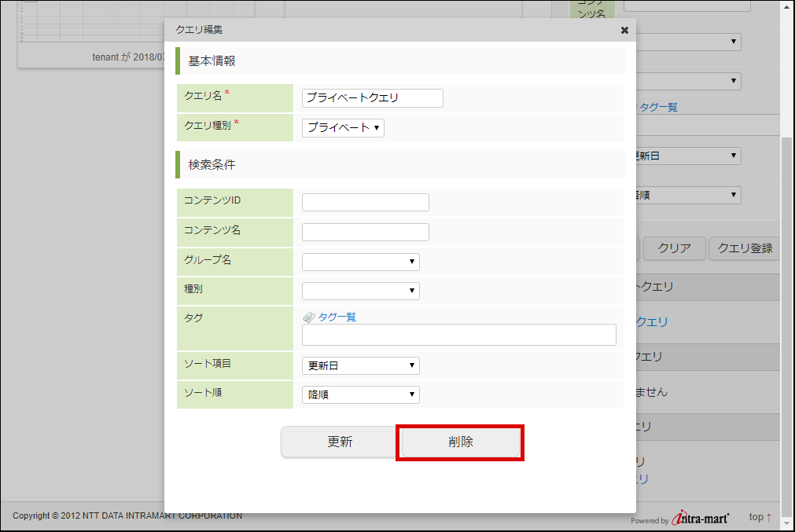Expand the グループ名 dropdown

click(360, 262)
